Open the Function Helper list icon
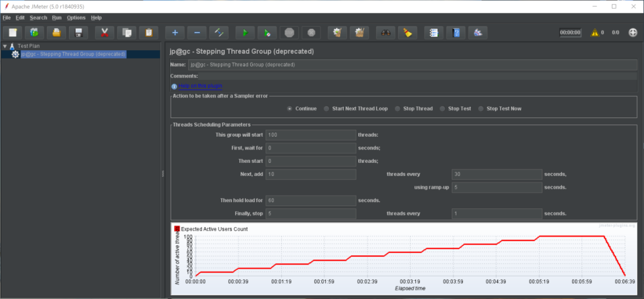The image size is (644, 299). (434, 32)
